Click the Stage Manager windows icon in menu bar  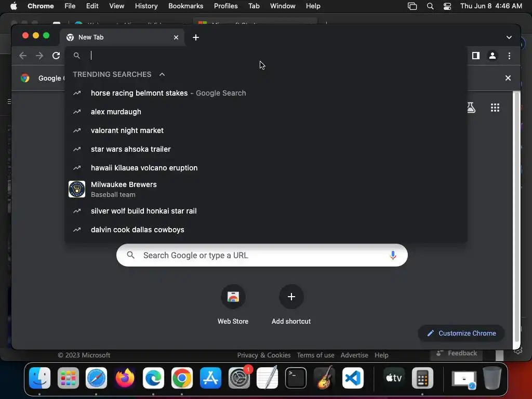tap(412, 6)
